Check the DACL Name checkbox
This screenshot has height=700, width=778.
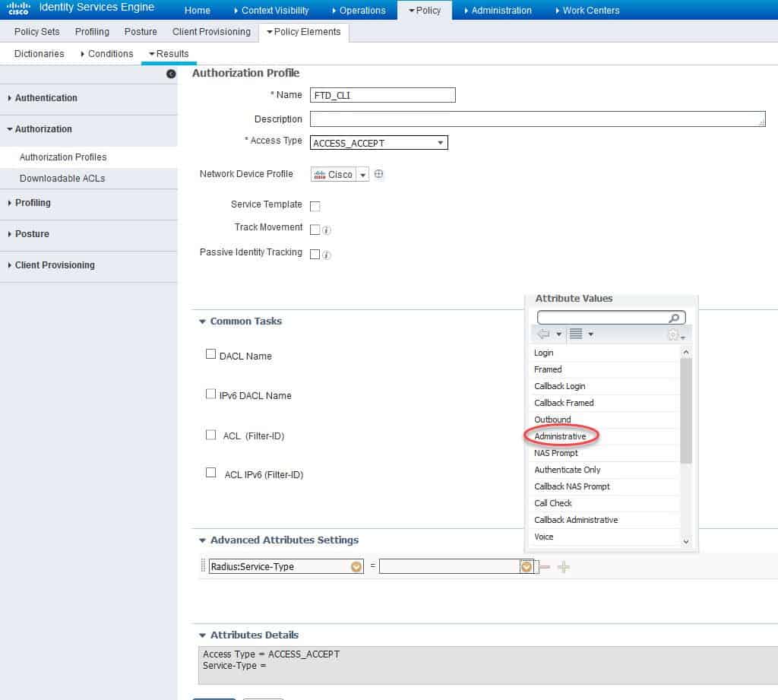click(211, 354)
